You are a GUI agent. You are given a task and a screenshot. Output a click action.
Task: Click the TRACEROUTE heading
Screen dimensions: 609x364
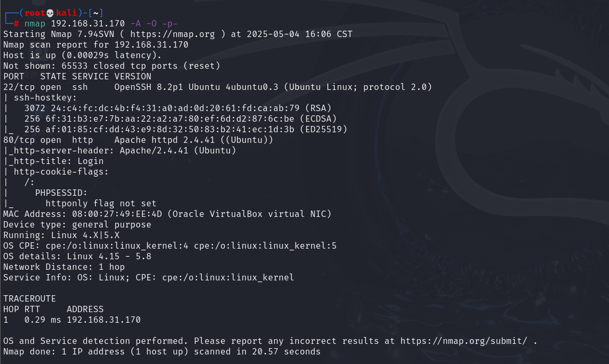click(30, 299)
